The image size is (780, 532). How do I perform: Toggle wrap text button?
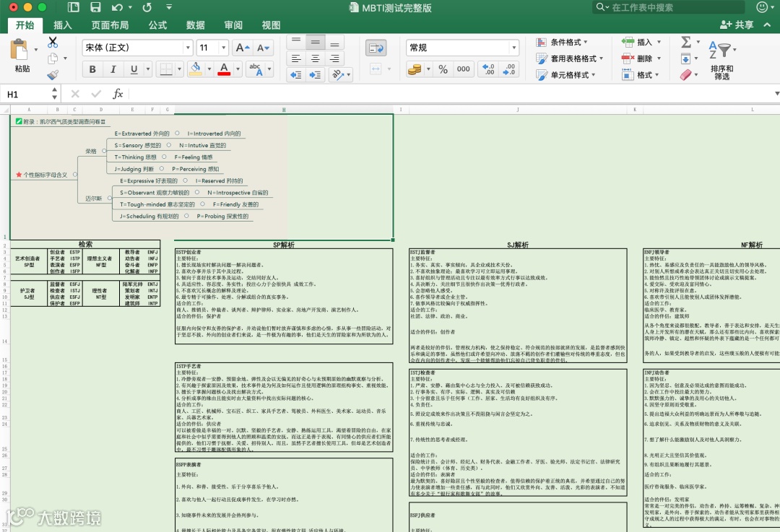pyautogui.click(x=376, y=48)
